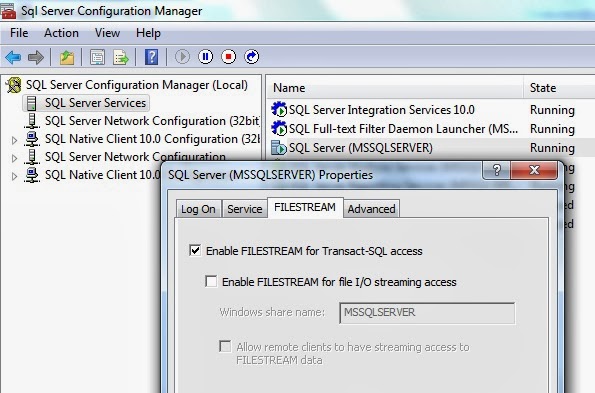Image resolution: width=595 pixels, height=393 pixels.
Task: Select the SQL Server (MSSQLSERVER) row
Action: coord(360,148)
